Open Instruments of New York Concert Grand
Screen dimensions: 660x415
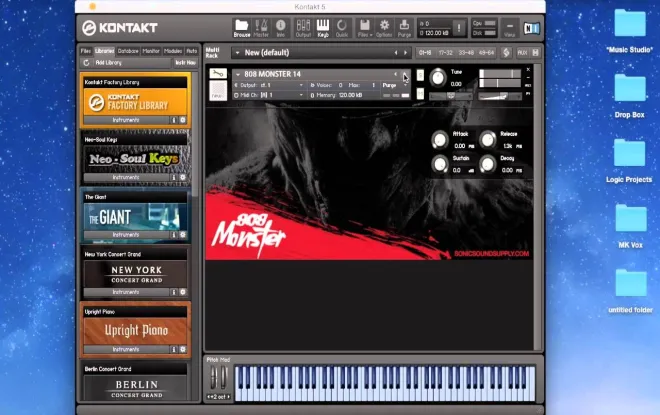[126, 292]
